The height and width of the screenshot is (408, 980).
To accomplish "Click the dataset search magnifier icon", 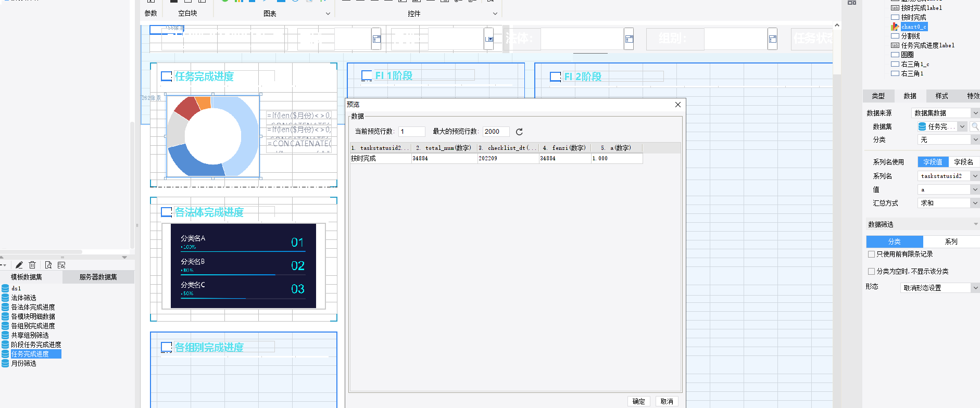I will [975, 126].
